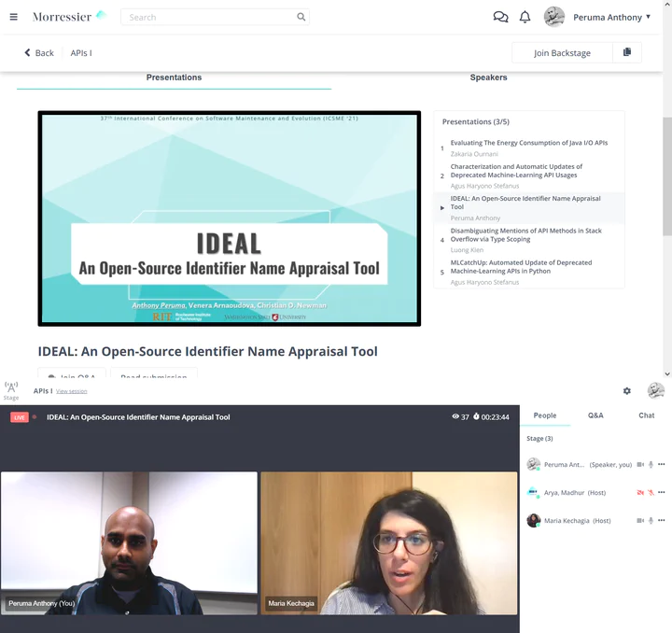Open the notifications bell

click(525, 17)
